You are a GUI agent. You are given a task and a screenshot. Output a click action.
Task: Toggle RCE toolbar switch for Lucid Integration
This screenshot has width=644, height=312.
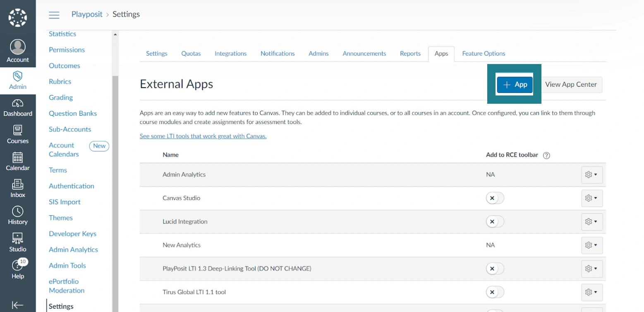[495, 222]
